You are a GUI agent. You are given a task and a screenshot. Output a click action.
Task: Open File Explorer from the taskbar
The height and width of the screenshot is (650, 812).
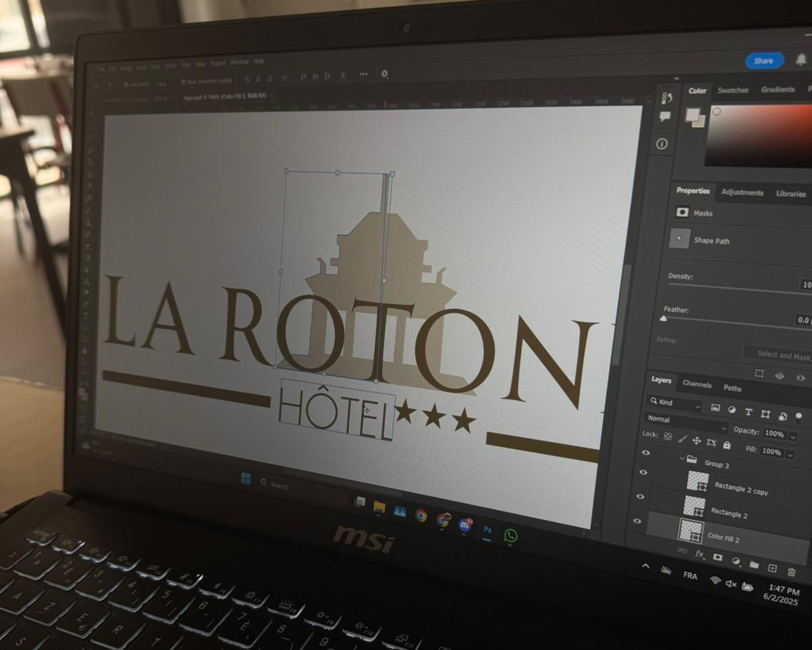tap(379, 506)
